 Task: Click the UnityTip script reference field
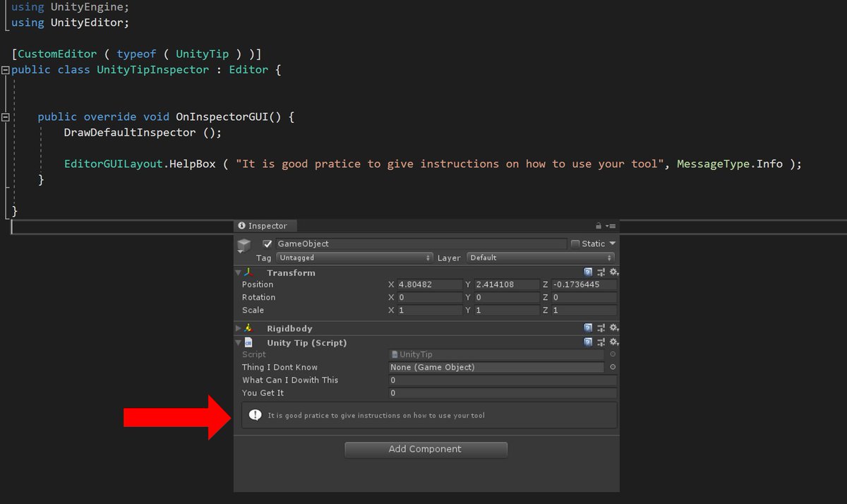[497, 354]
